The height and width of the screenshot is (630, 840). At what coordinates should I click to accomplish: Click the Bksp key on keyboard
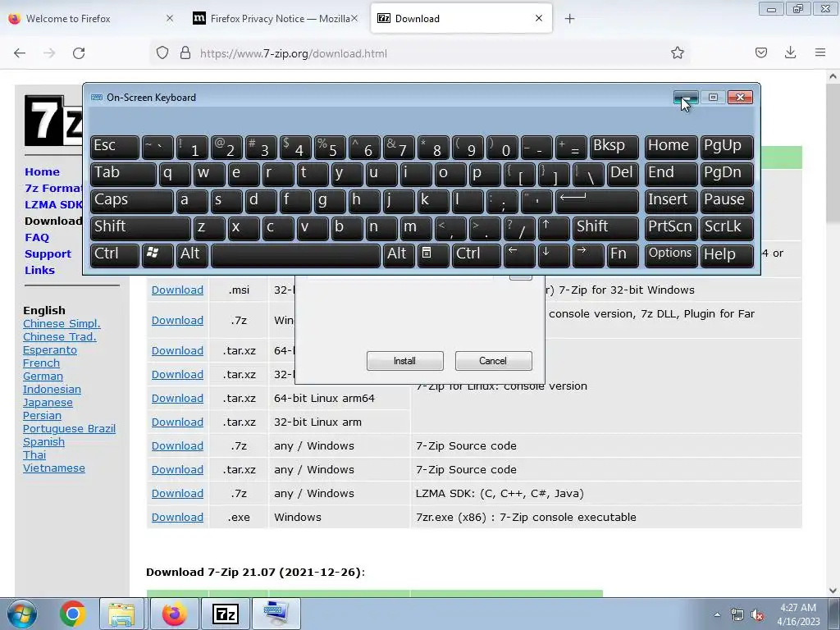[614, 146]
